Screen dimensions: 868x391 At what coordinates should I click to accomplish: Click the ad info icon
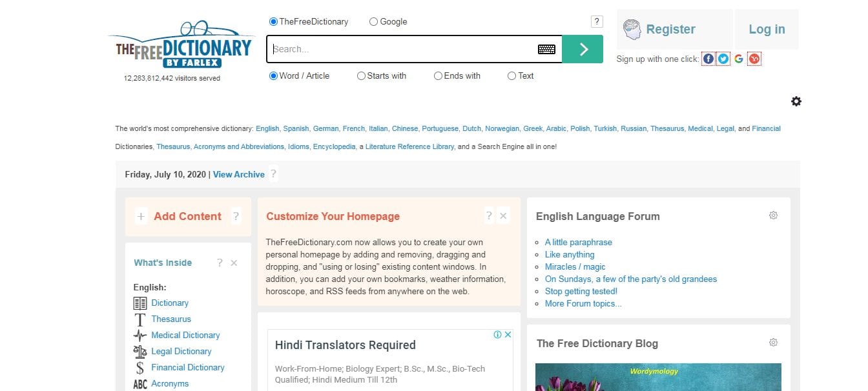[x=498, y=334]
